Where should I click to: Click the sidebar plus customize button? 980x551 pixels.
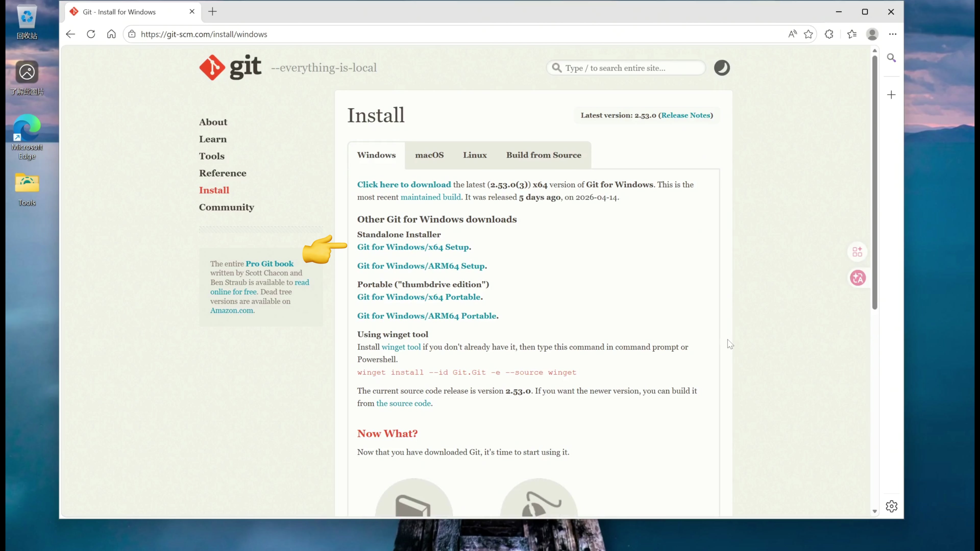891,95
